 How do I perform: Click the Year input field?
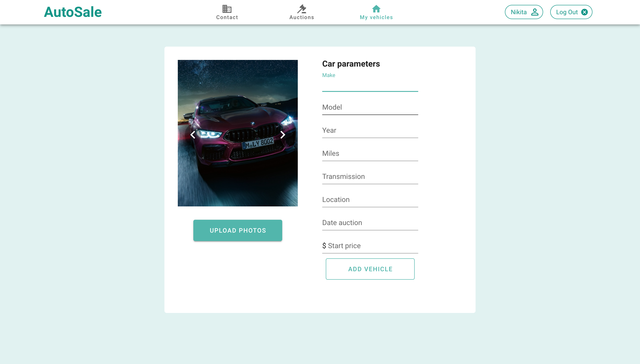(x=370, y=131)
